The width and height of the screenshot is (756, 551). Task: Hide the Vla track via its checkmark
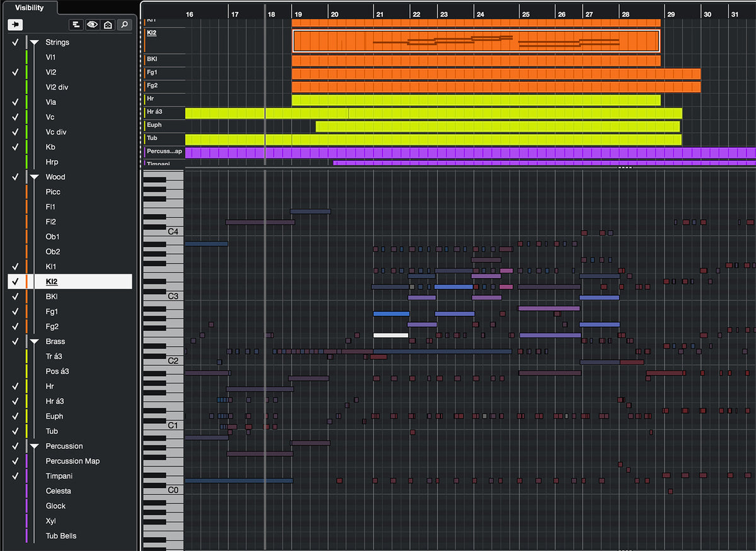[x=15, y=102]
